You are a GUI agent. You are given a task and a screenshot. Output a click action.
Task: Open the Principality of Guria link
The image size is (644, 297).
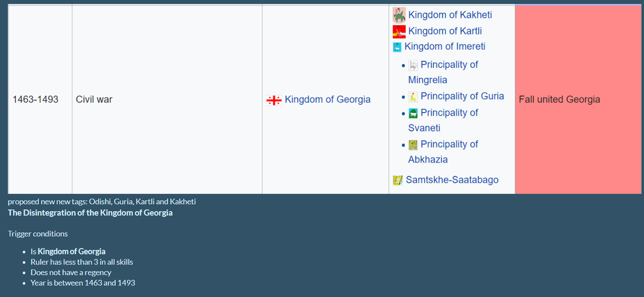462,97
